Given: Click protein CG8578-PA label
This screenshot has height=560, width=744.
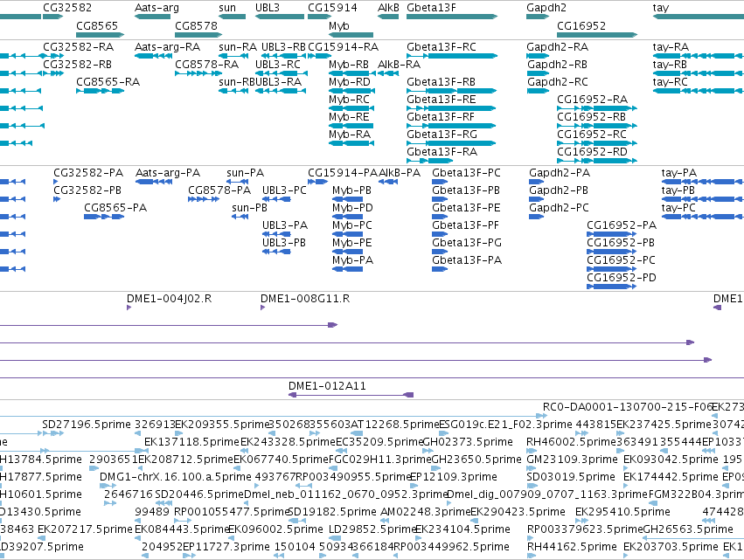Looking at the screenshot, I should 219,190.
